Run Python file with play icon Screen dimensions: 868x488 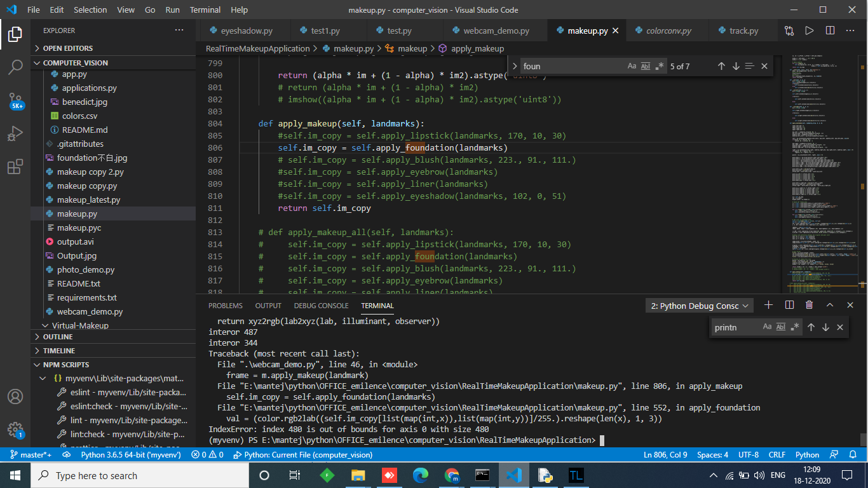(x=810, y=30)
